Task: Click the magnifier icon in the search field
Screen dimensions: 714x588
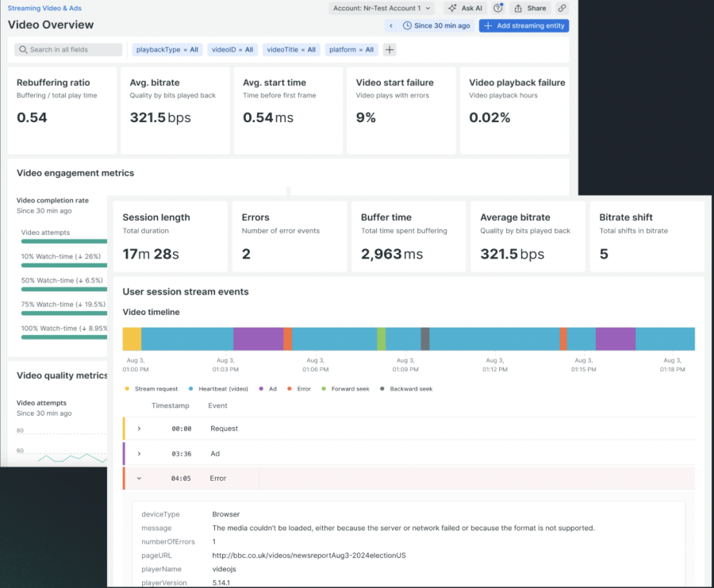Action: coord(22,50)
